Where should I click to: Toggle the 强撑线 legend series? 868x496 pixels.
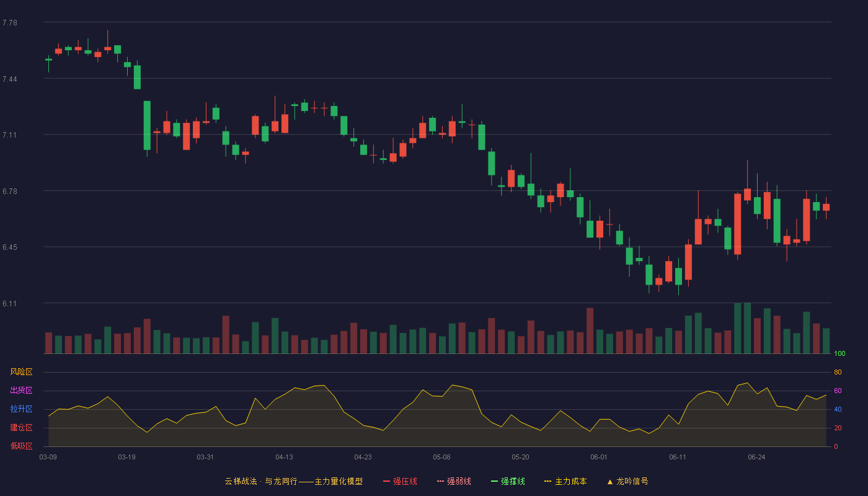(x=508, y=481)
